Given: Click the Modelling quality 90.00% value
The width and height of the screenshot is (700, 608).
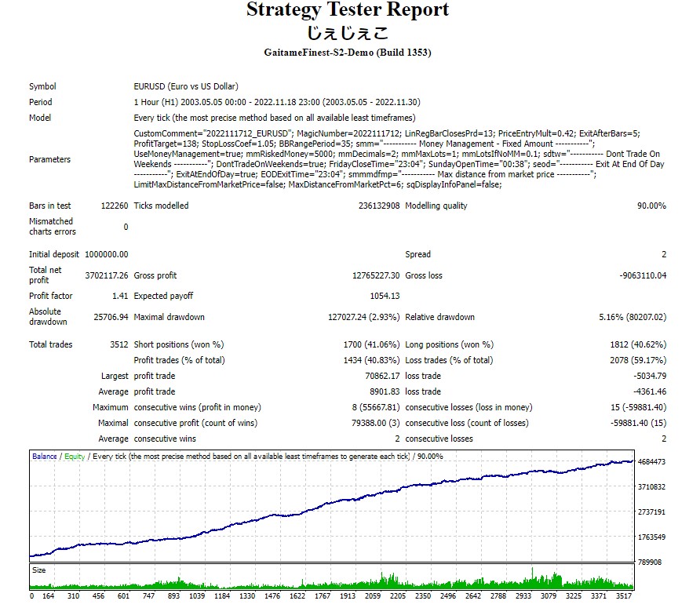Looking at the screenshot, I should pyautogui.click(x=651, y=206).
